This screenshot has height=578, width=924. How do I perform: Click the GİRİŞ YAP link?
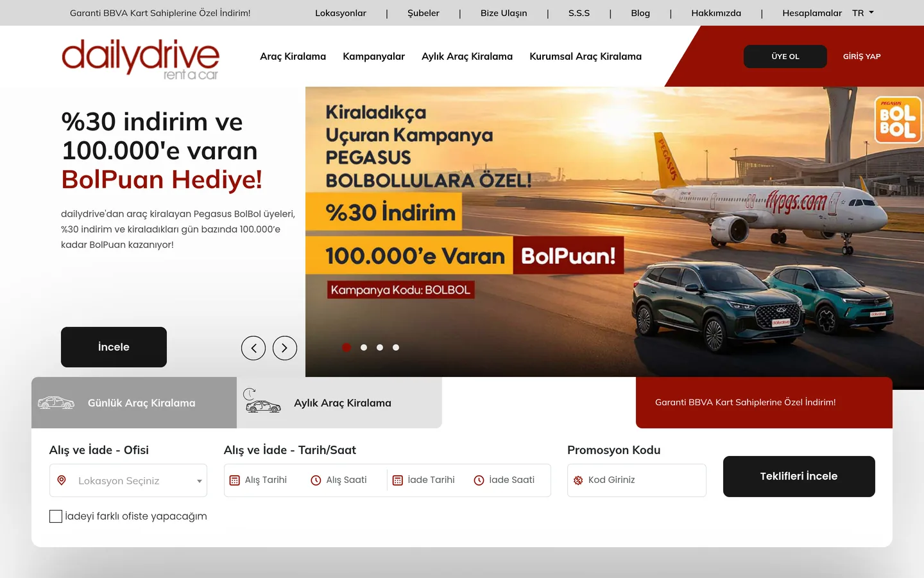(862, 57)
